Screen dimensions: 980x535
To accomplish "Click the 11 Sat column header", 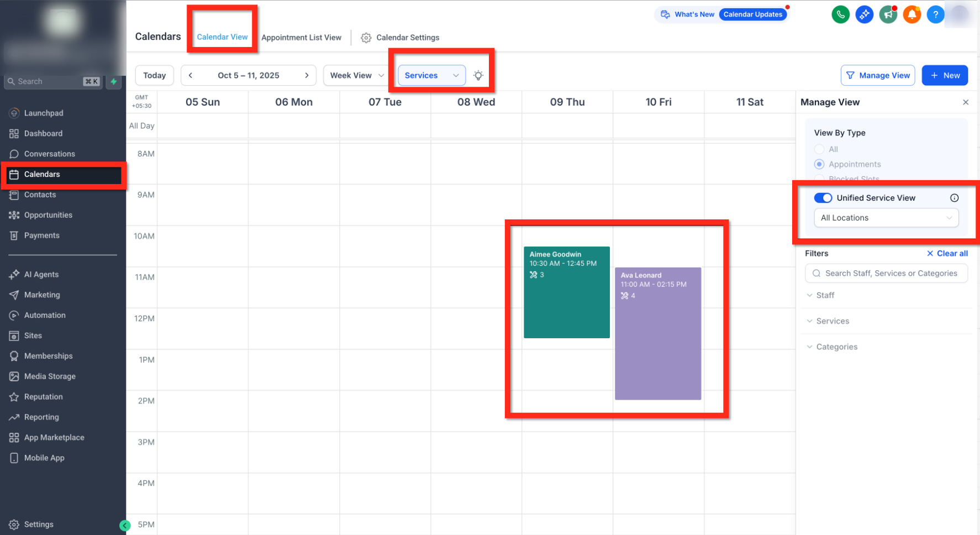I will (x=750, y=102).
